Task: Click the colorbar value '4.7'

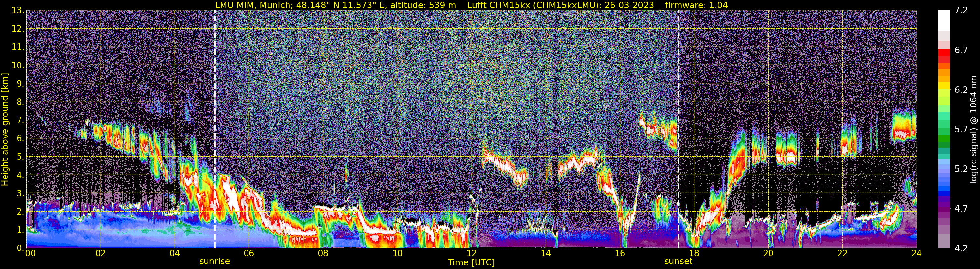Action: coord(961,209)
